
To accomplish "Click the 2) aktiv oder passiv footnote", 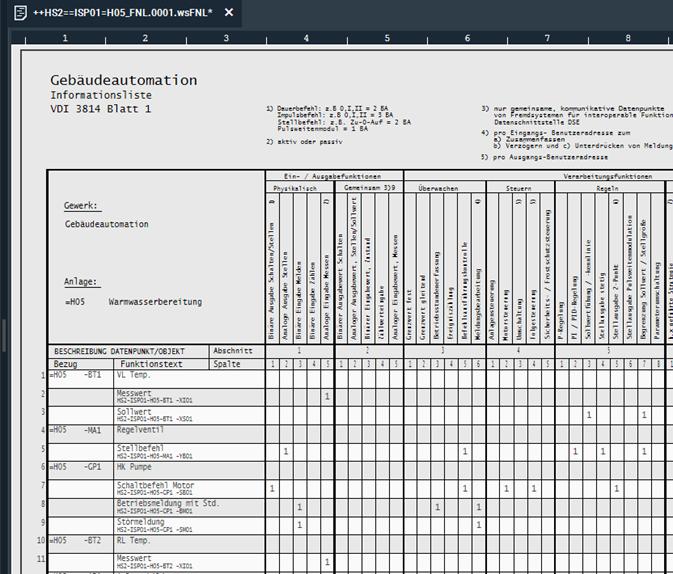I will (304, 142).
